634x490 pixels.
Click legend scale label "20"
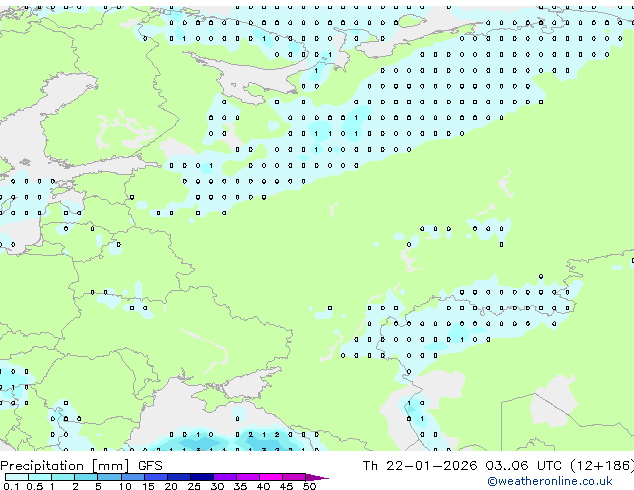171,486
